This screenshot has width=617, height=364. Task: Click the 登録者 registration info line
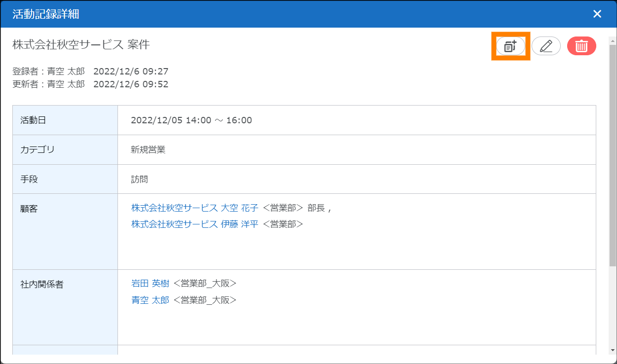pyautogui.click(x=90, y=72)
